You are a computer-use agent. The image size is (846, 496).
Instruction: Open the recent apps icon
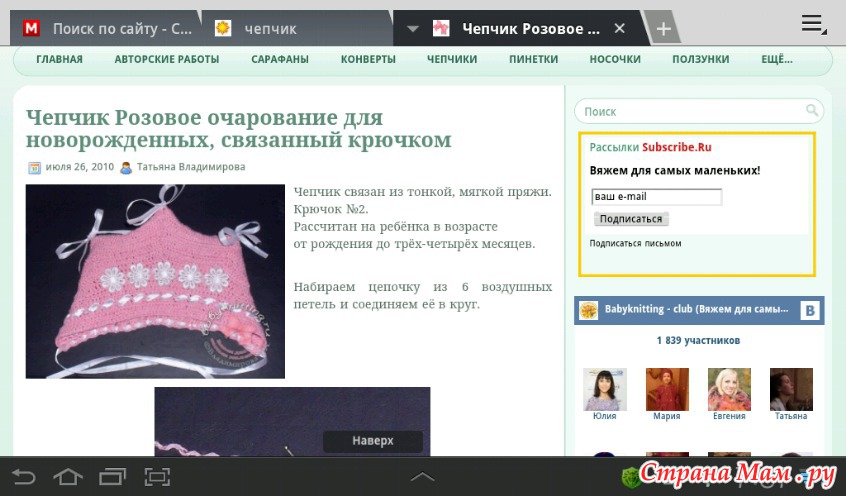(x=112, y=477)
